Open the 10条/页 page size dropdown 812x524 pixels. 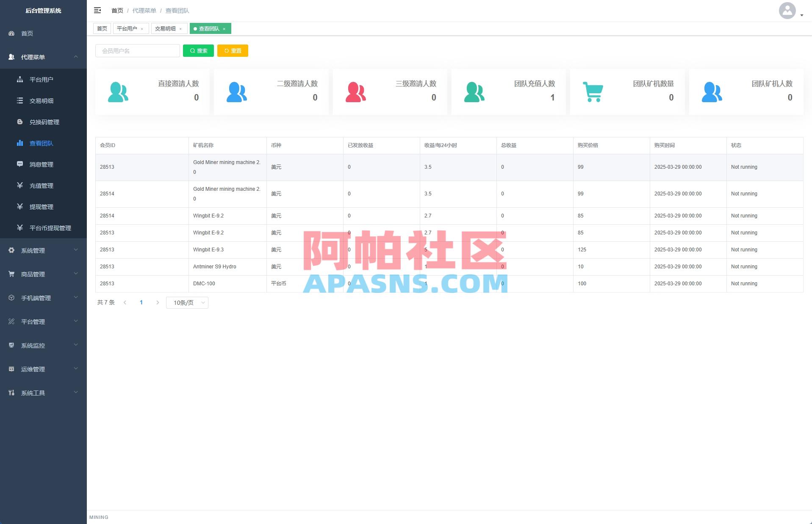187,302
